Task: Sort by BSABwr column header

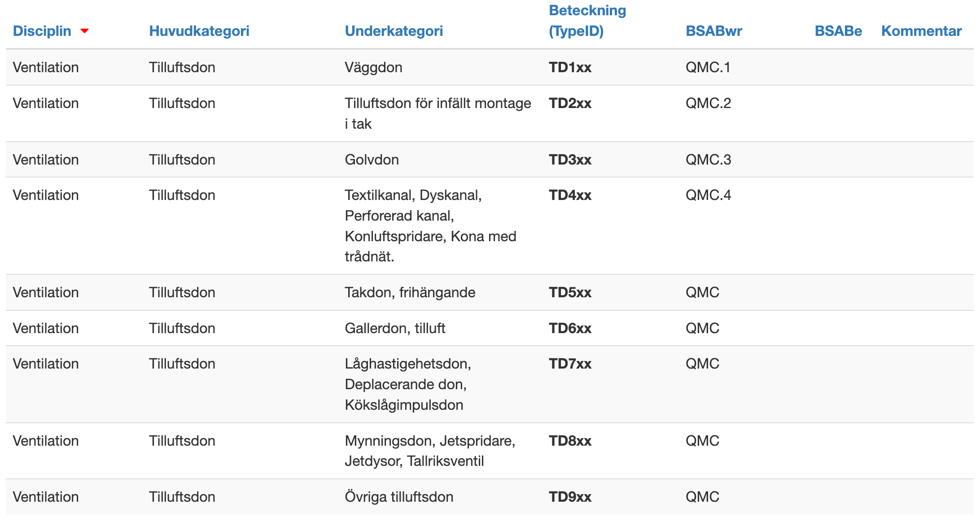Action: point(713,31)
